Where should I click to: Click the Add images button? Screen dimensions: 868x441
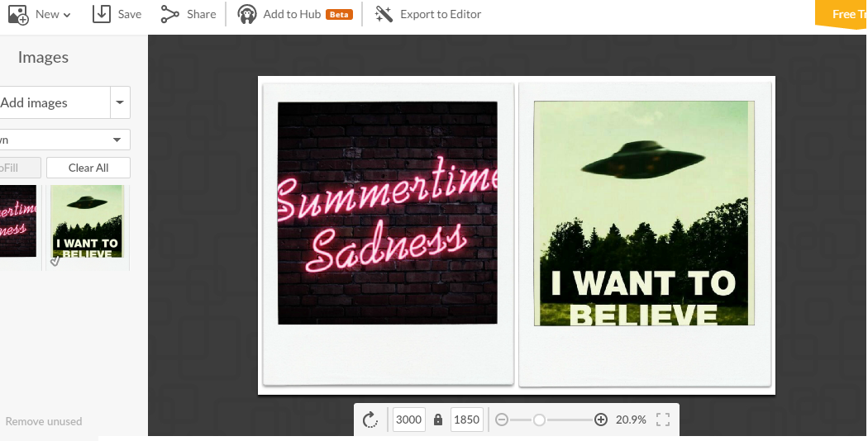click(55, 102)
